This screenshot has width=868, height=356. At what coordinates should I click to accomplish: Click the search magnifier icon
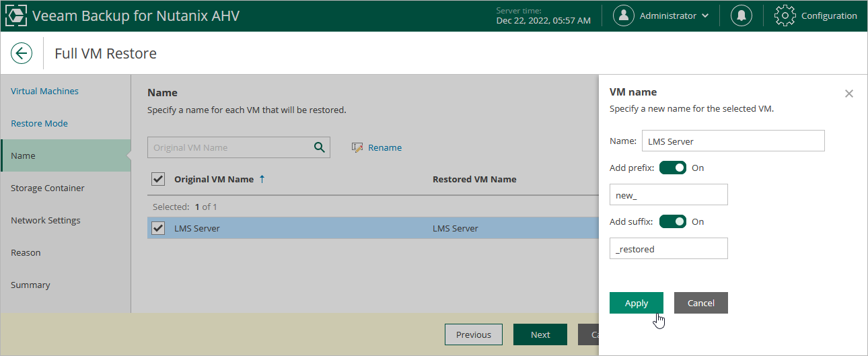tap(320, 147)
